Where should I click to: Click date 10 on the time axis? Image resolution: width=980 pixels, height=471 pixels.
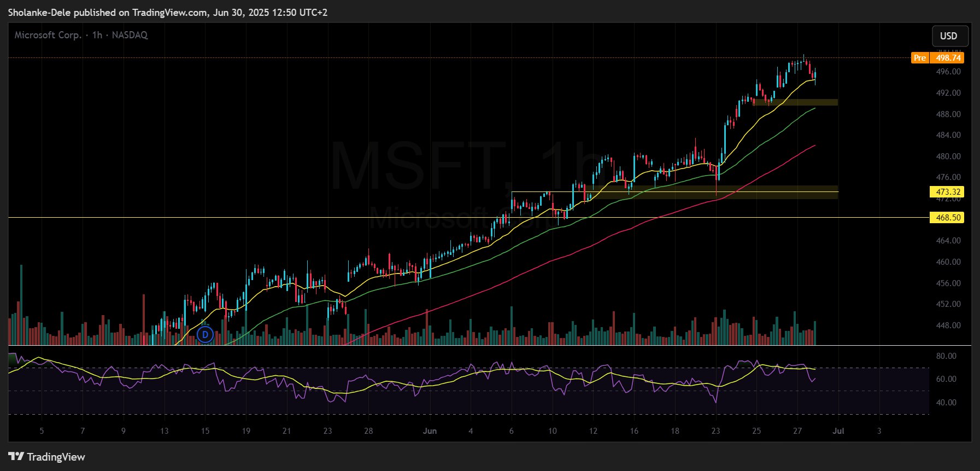tap(553, 431)
